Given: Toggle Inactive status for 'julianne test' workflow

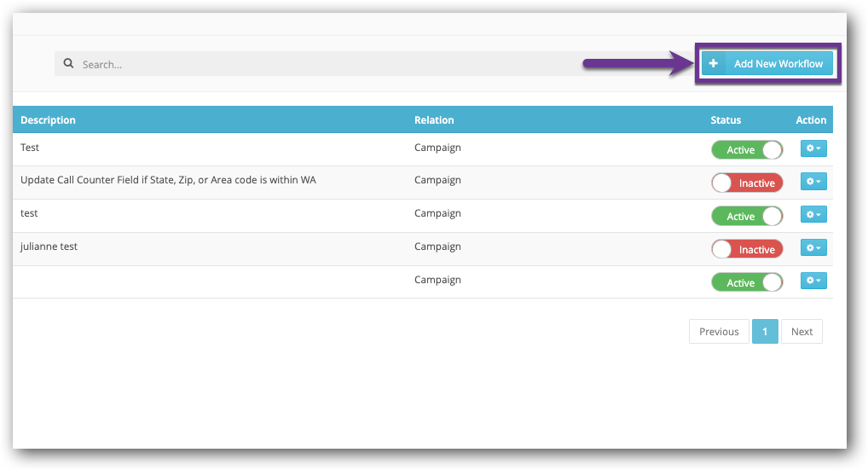Looking at the screenshot, I should (x=747, y=249).
